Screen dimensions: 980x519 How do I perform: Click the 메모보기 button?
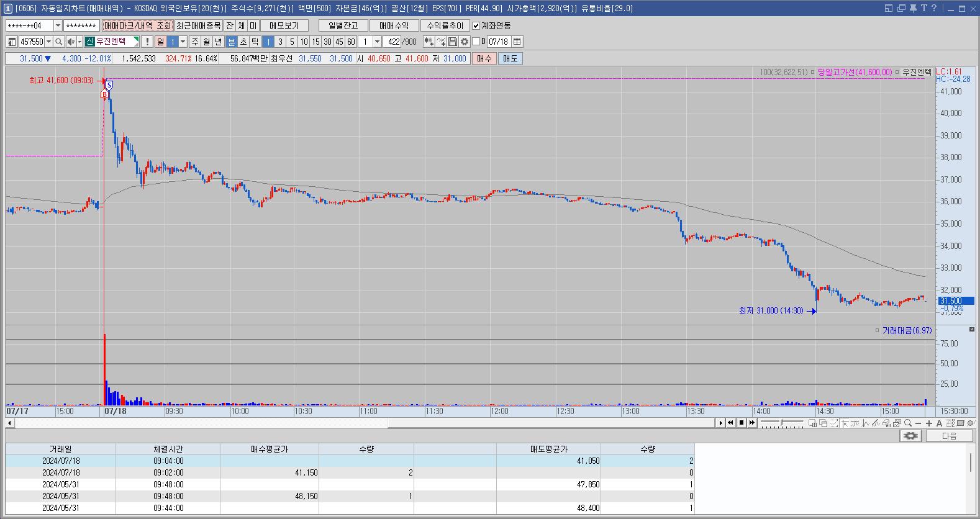pos(284,25)
